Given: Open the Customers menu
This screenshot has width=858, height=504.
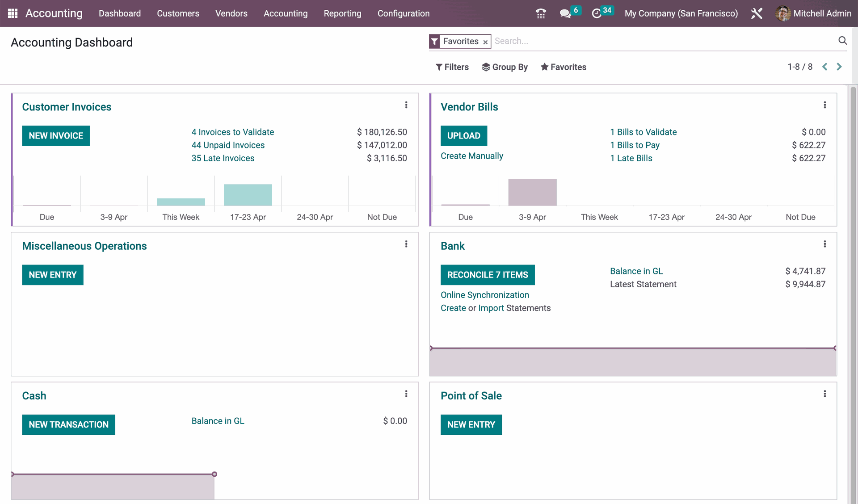Looking at the screenshot, I should (178, 13).
